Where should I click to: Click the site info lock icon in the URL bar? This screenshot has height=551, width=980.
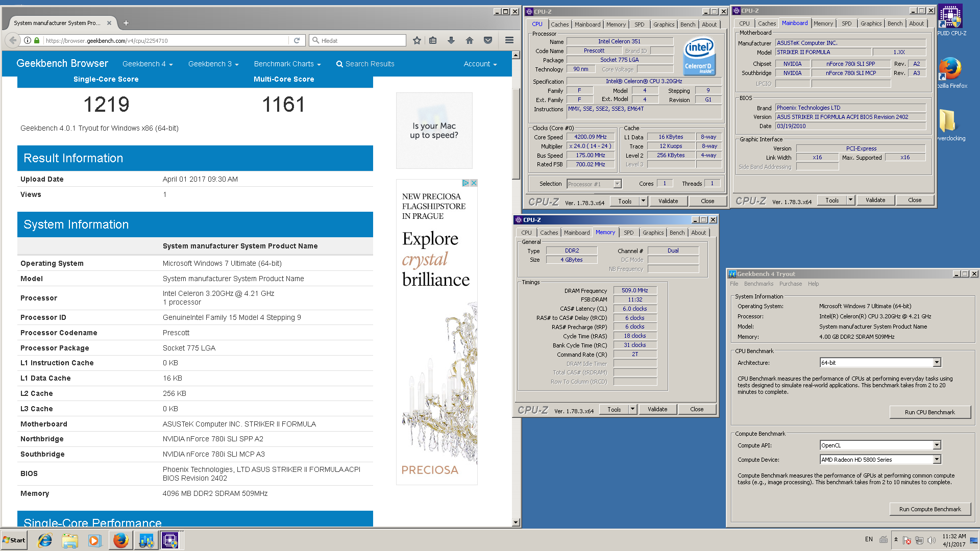coord(36,40)
